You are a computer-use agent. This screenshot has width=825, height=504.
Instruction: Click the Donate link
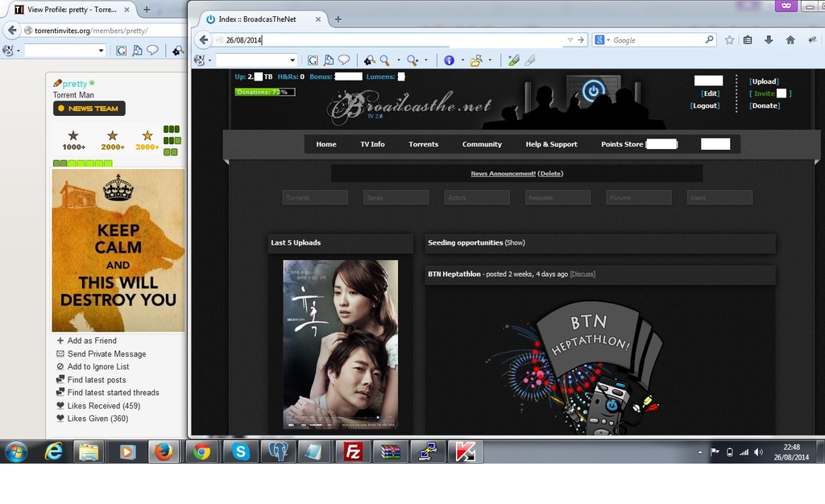pos(765,105)
